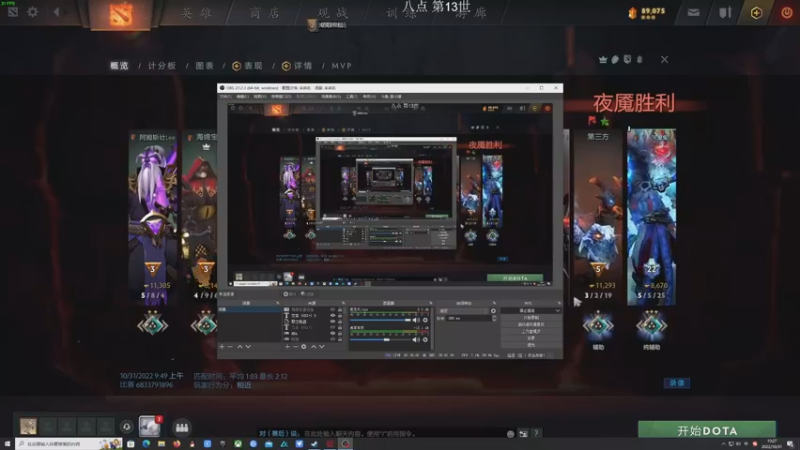Click the green 开始DOTA play button
Screen dimensions: 800x450
[707, 430]
